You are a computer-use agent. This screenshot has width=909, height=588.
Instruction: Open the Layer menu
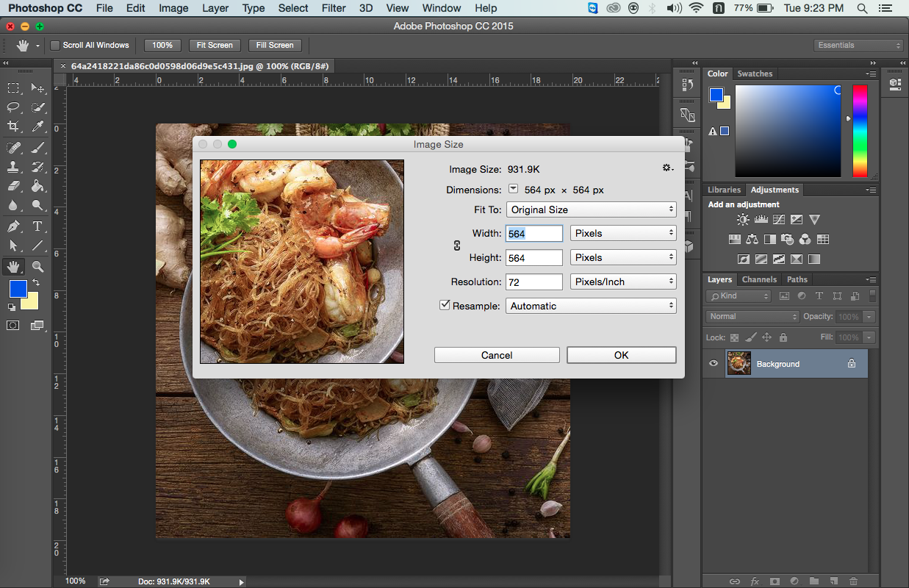215,8
